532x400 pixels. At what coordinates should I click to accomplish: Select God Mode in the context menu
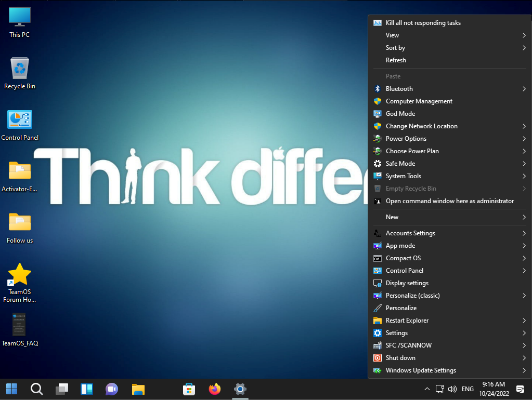click(400, 114)
